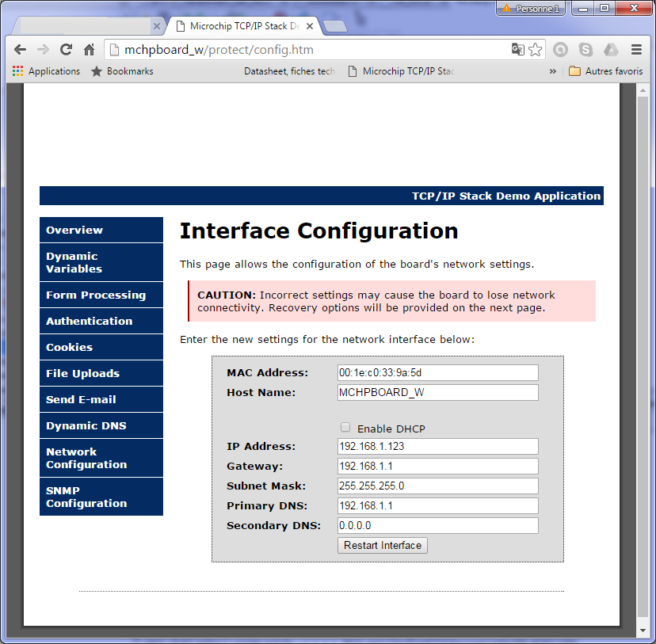This screenshot has height=644, width=656.
Task: Open Network Configuration page
Action: pos(101,458)
